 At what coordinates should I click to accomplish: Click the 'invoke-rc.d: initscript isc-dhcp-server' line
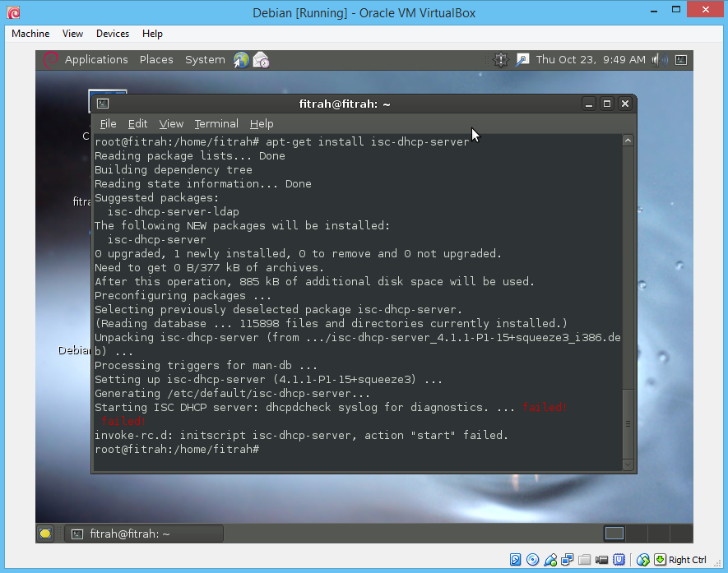click(x=301, y=435)
